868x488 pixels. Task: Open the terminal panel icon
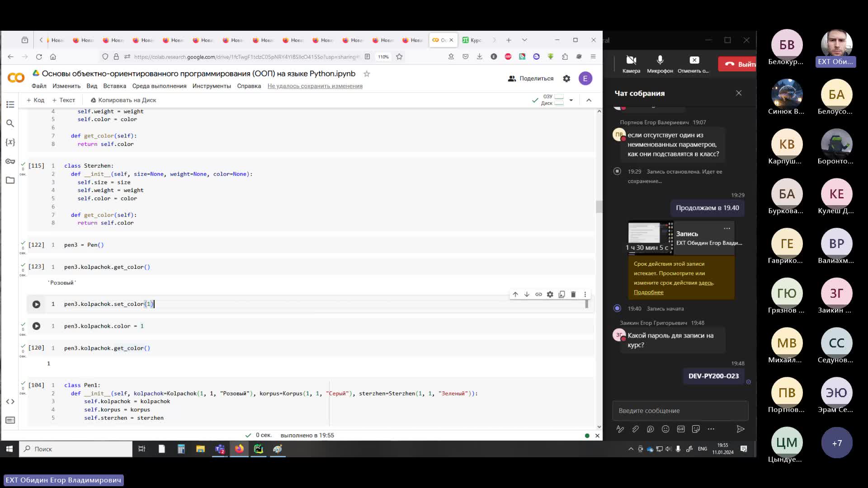pyautogui.click(x=10, y=420)
